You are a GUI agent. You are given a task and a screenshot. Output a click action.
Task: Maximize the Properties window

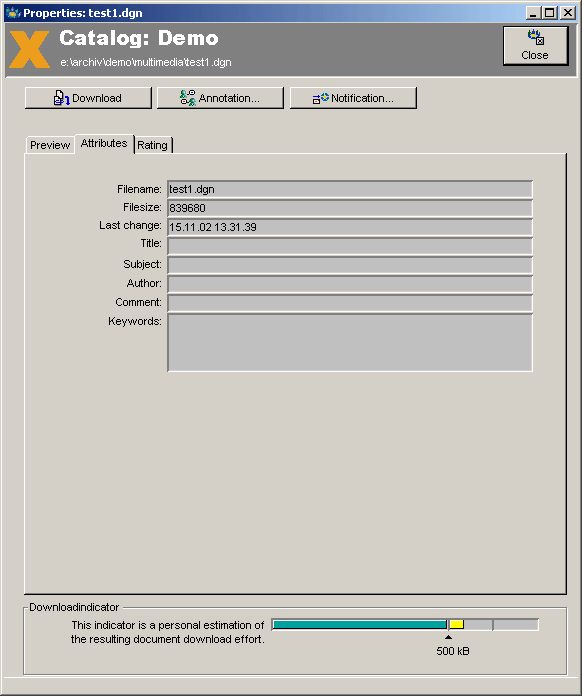coord(550,13)
